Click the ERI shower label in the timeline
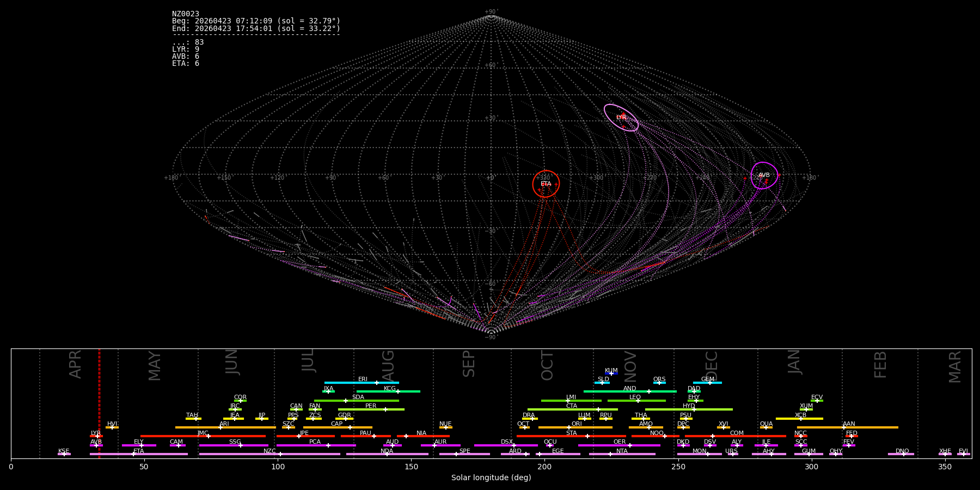The image size is (980, 490). [363, 379]
